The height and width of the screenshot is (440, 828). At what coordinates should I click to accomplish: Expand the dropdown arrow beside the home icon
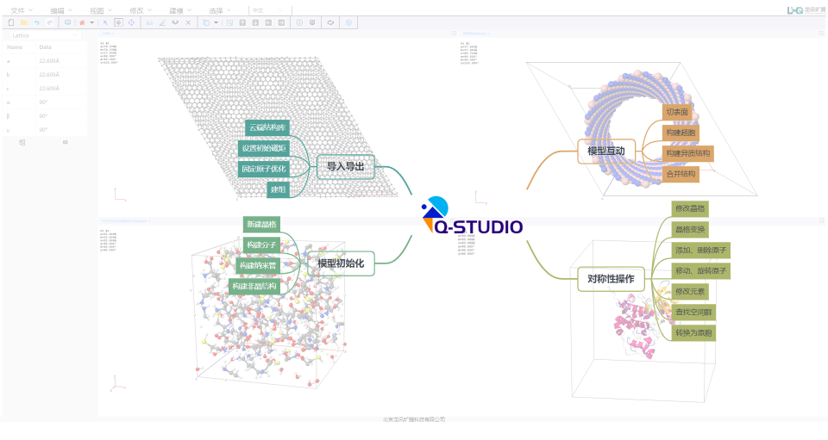93,22
